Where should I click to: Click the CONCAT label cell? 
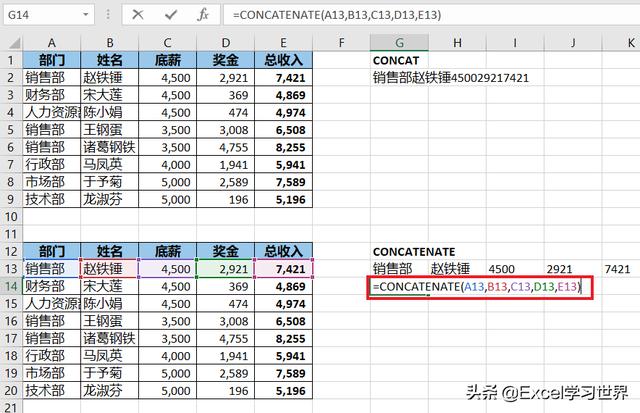[x=399, y=60]
